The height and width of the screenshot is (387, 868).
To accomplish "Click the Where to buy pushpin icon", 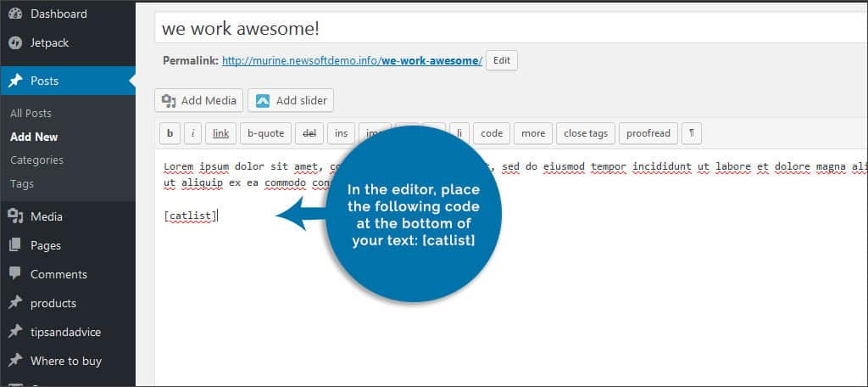I will point(15,361).
